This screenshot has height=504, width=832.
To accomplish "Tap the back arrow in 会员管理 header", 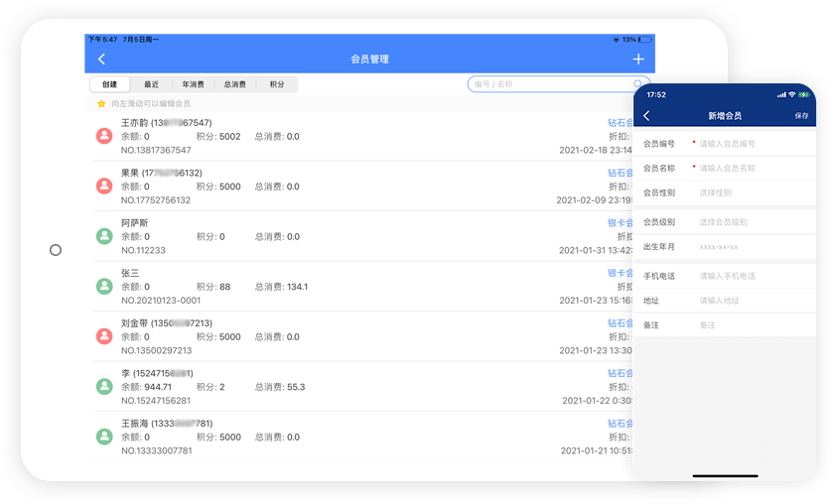I will click(101, 60).
